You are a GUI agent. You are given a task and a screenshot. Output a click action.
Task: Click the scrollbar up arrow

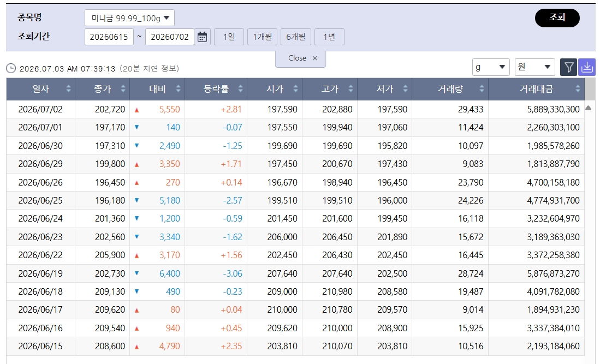click(x=589, y=108)
